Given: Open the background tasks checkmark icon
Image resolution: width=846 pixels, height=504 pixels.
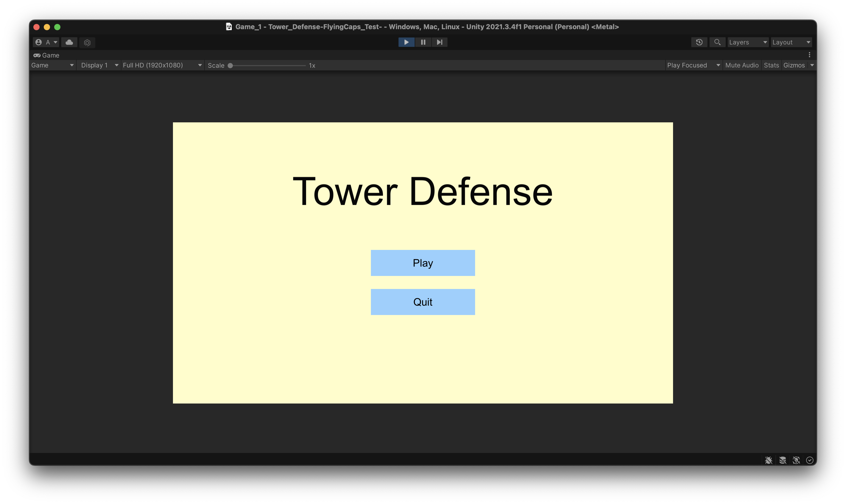Looking at the screenshot, I should click(x=810, y=460).
